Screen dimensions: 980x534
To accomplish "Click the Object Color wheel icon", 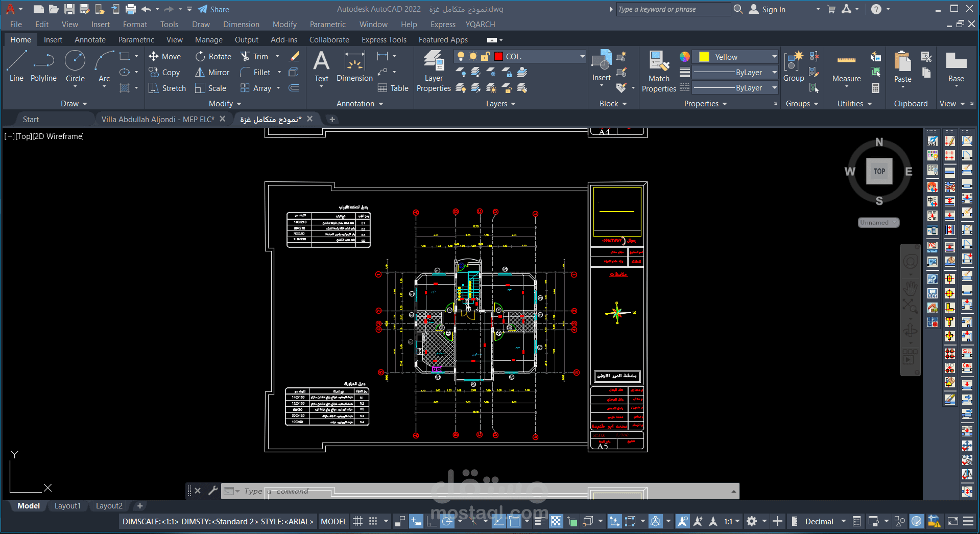I will coord(684,57).
